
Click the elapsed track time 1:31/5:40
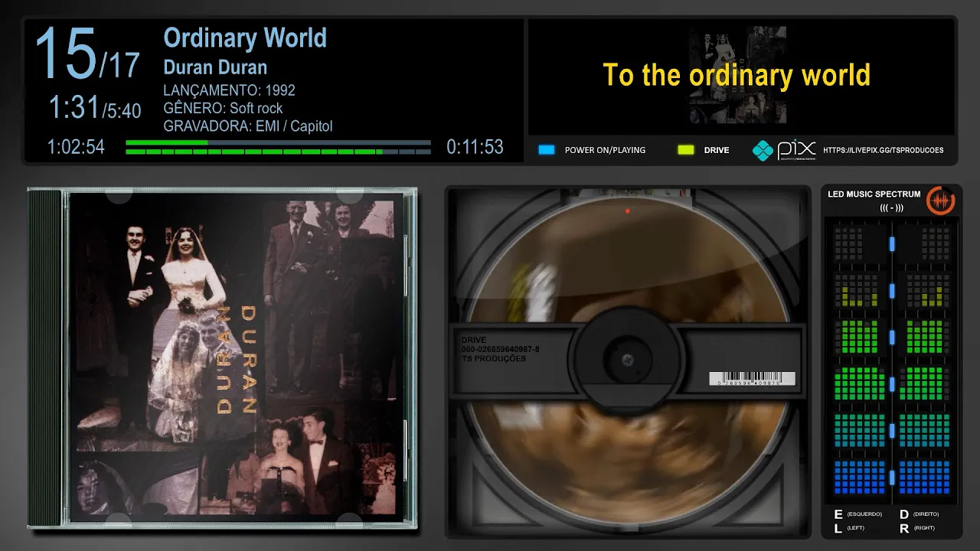coord(95,108)
